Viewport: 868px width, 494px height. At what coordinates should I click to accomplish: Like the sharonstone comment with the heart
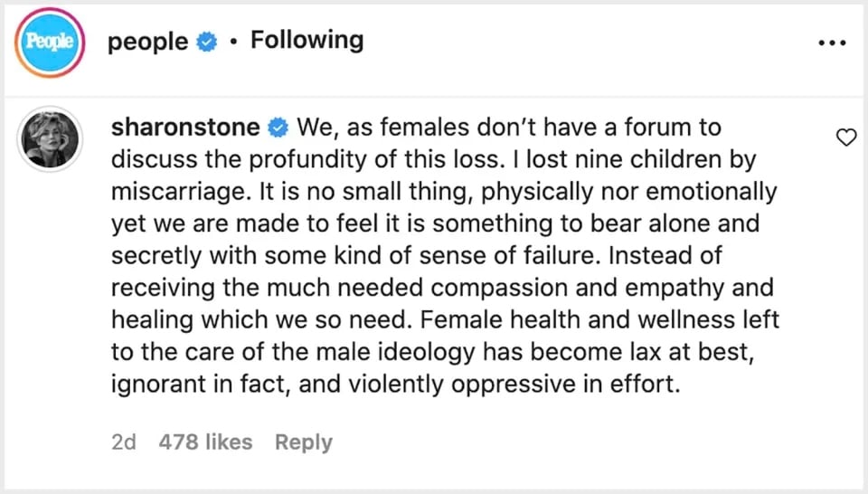click(x=846, y=138)
